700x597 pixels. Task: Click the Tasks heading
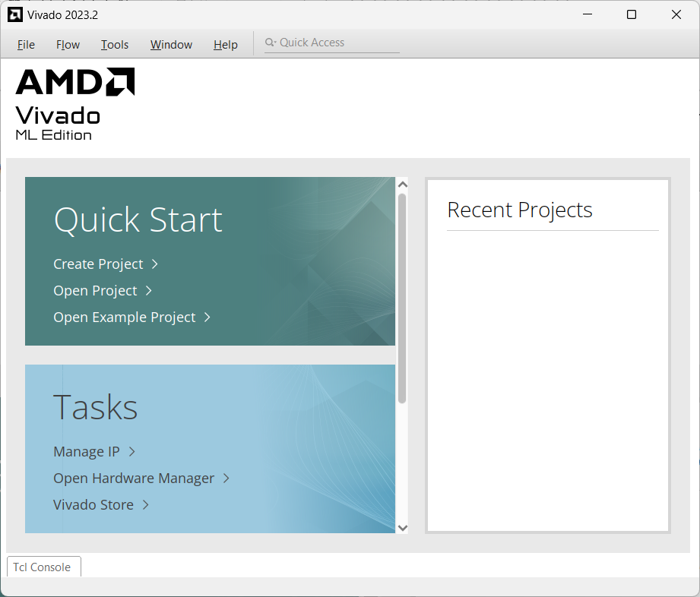click(x=95, y=407)
